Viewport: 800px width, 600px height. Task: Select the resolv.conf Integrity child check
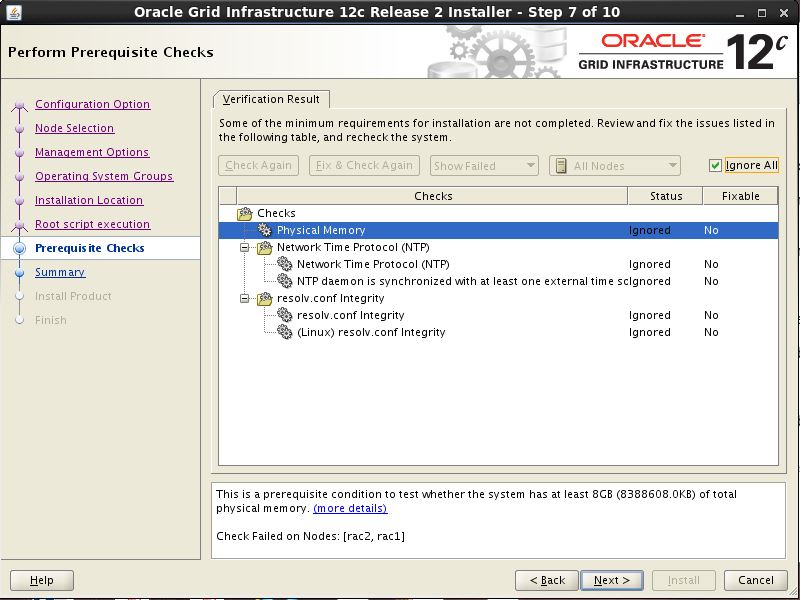click(x=351, y=315)
